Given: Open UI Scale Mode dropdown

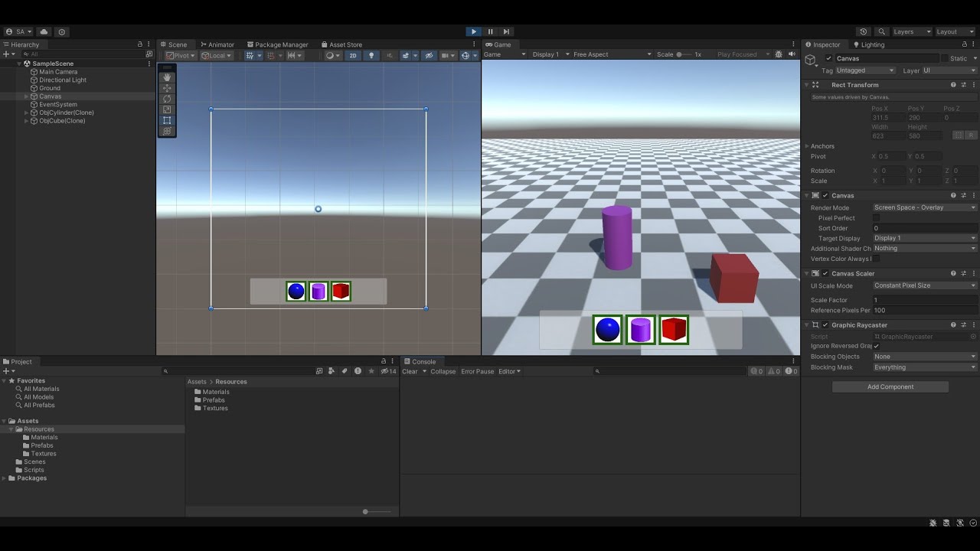Looking at the screenshot, I should point(925,285).
